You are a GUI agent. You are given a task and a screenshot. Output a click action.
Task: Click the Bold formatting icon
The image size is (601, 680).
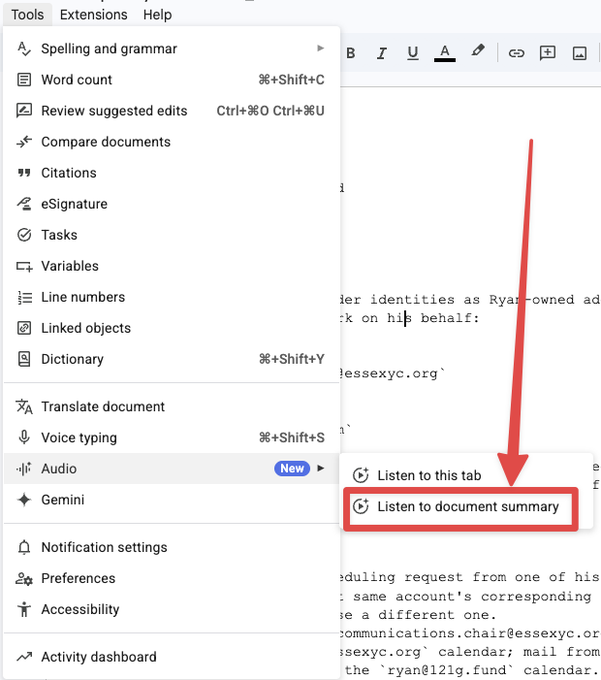coord(350,53)
